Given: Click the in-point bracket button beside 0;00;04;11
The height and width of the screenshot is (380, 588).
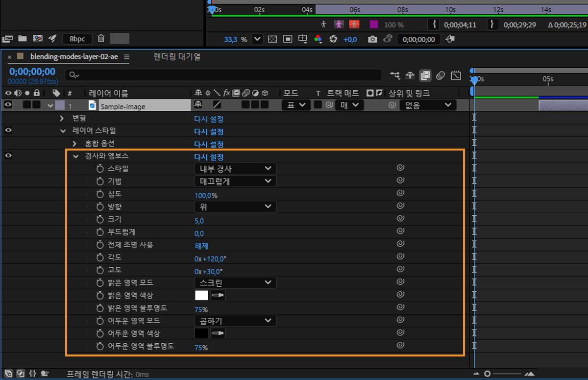Looking at the screenshot, I should coord(434,24).
